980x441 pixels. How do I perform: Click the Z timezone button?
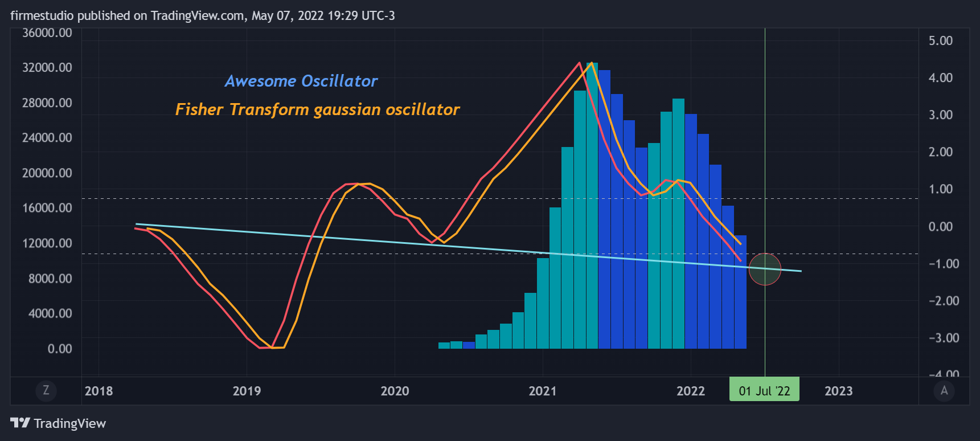(x=46, y=390)
